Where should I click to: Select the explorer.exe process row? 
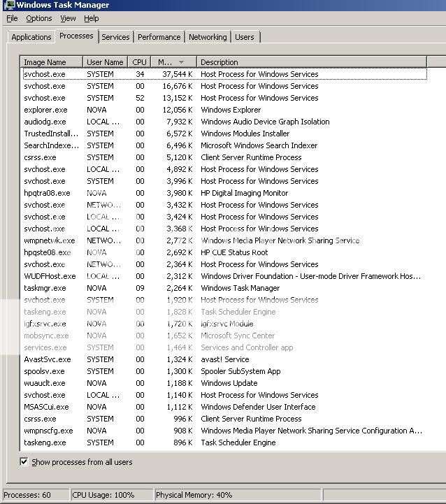[x=225, y=110]
